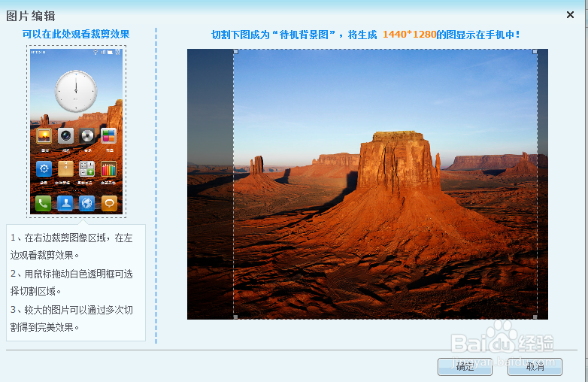The image size is (588, 382).
Task: Click the colored pencils icon in phone preview
Action: pos(108,168)
